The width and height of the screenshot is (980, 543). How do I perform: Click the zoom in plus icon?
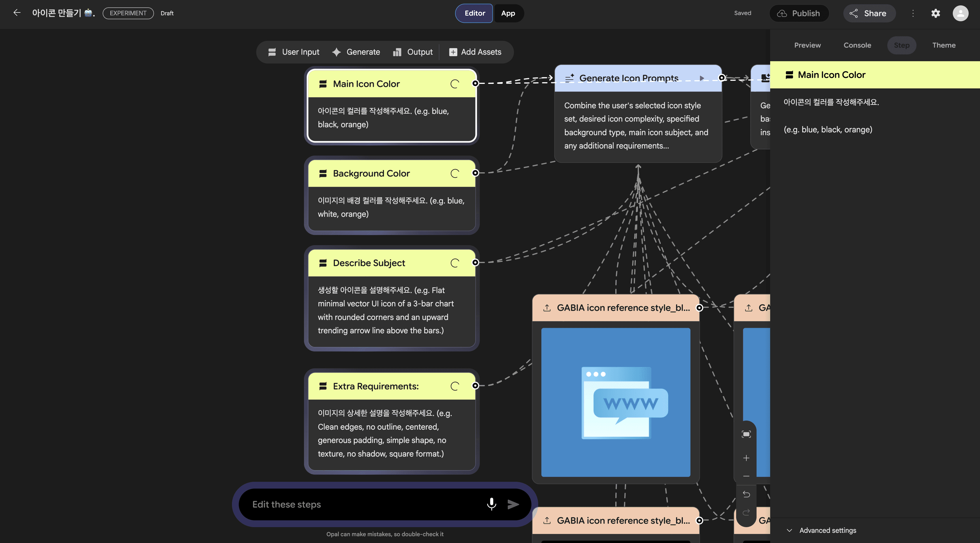(x=746, y=458)
